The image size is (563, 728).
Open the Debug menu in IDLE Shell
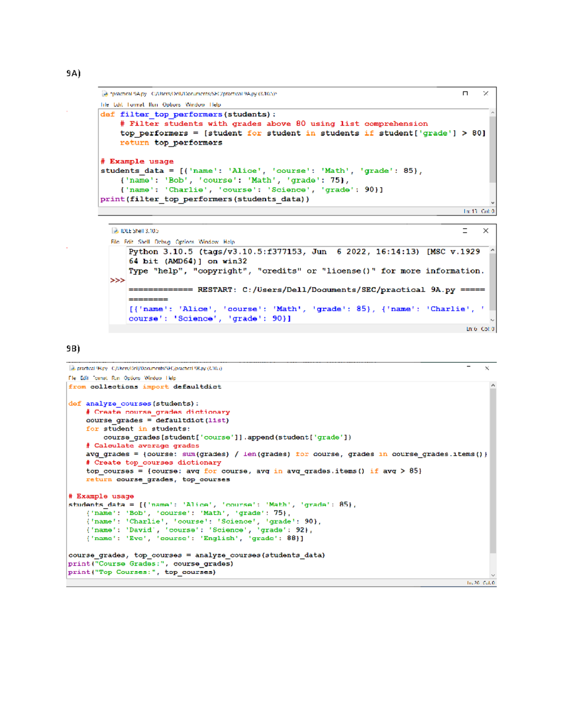162,242
